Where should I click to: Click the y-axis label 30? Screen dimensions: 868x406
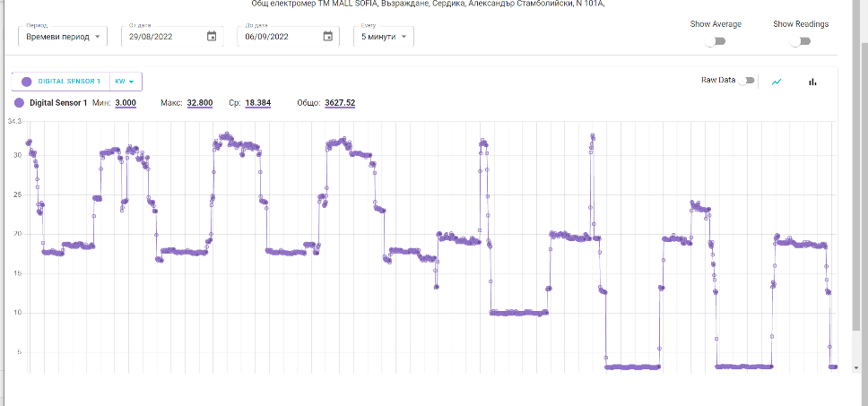[x=18, y=155]
